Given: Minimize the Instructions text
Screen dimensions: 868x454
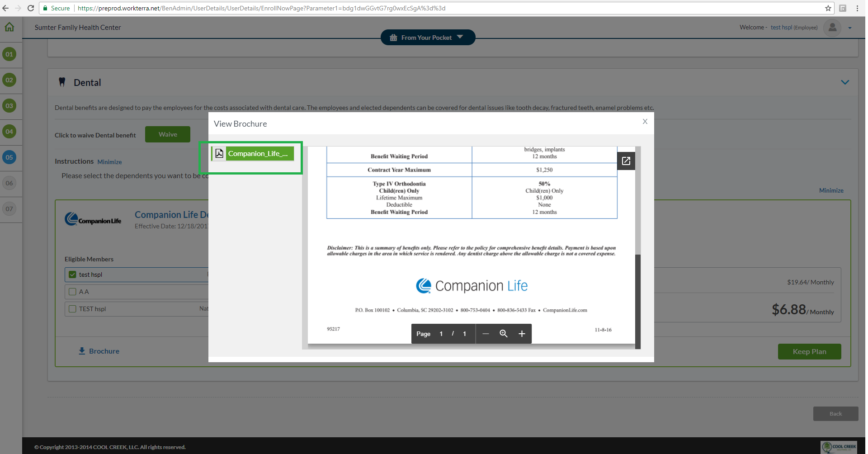Looking at the screenshot, I should (x=109, y=162).
